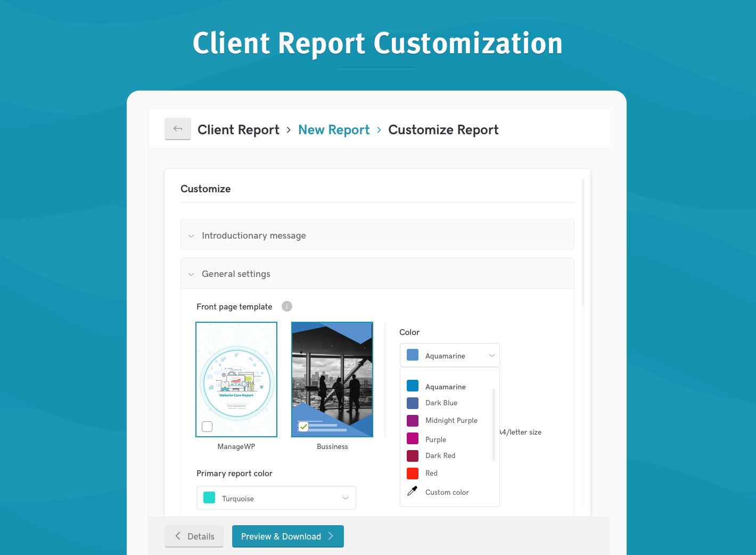Open the Primary report color dropdown
The height and width of the screenshot is (555, 756).
[x=276, y=498]
